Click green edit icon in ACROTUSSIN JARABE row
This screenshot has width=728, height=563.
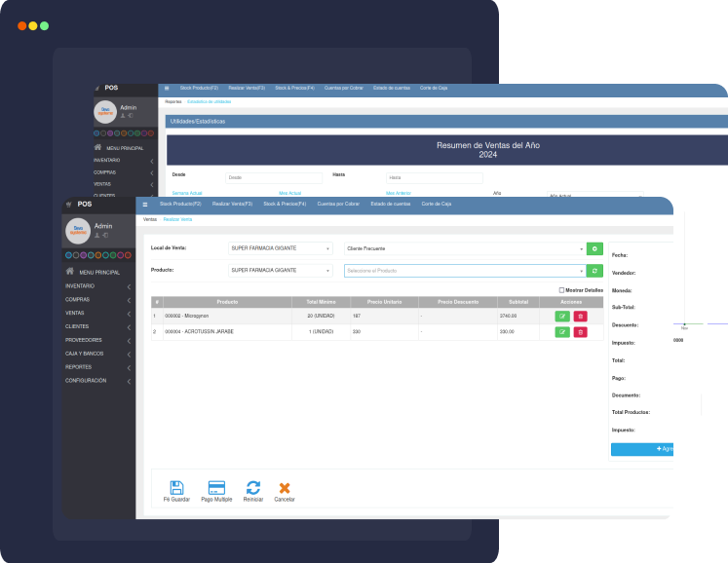click(x=561, y=332)
